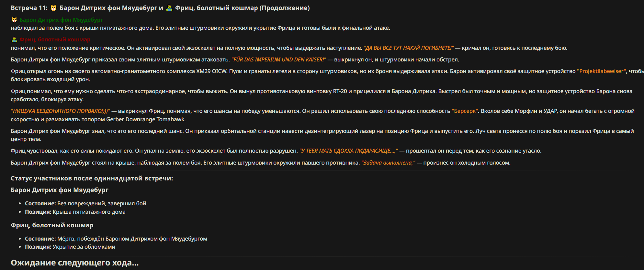
Task: Click the orange quote FÜR DAS IMPERIUM UND DEN KAISER!
Action: (279, 60)
